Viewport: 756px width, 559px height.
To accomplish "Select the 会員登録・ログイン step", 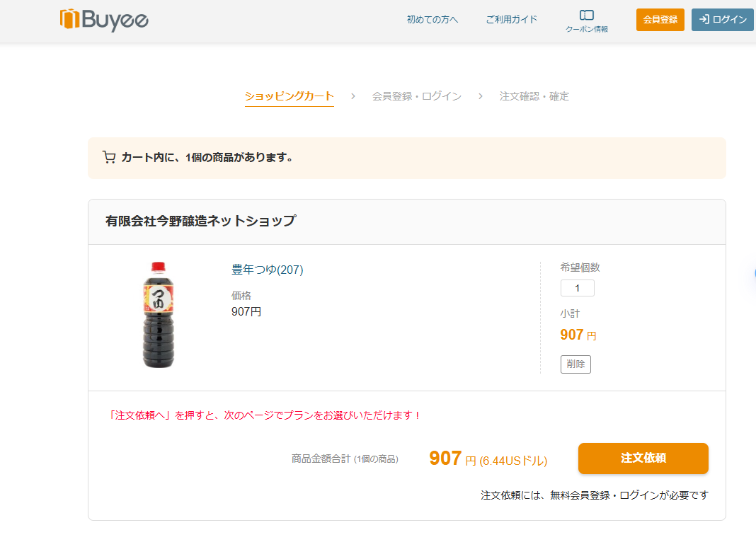I will tap(416, 96).
